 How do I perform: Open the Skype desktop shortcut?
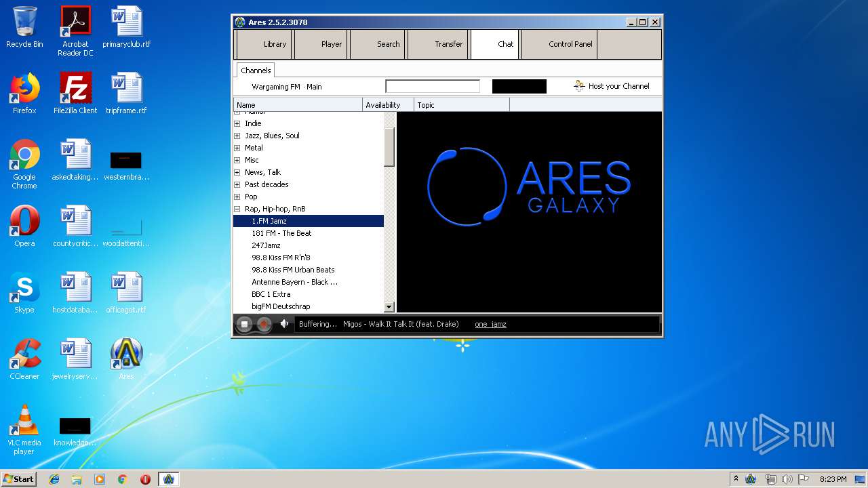pyautogui.click(x=24, y=293)
